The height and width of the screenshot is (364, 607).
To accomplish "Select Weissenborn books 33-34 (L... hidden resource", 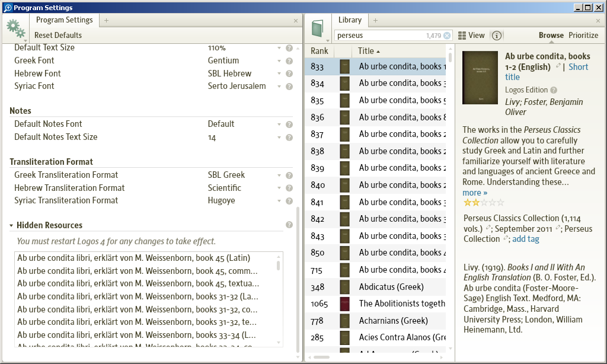I will click(x=136, y=335).
